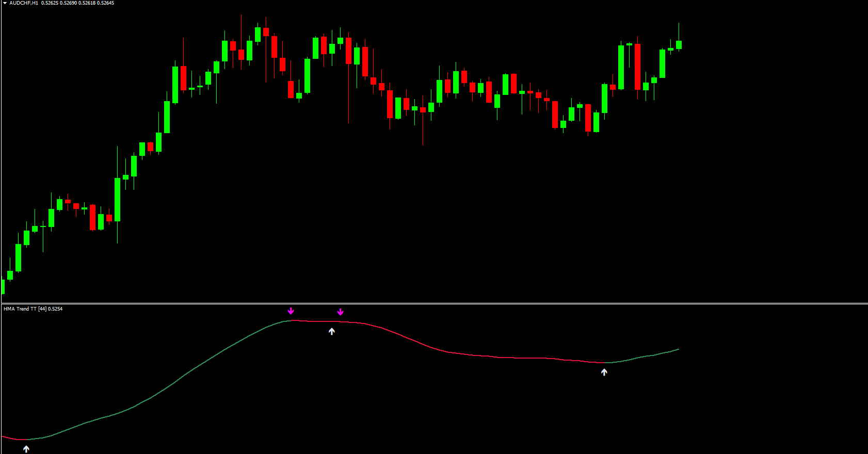Click the red candle with the long lower wick
868x454 pixels.
point(349,51)
